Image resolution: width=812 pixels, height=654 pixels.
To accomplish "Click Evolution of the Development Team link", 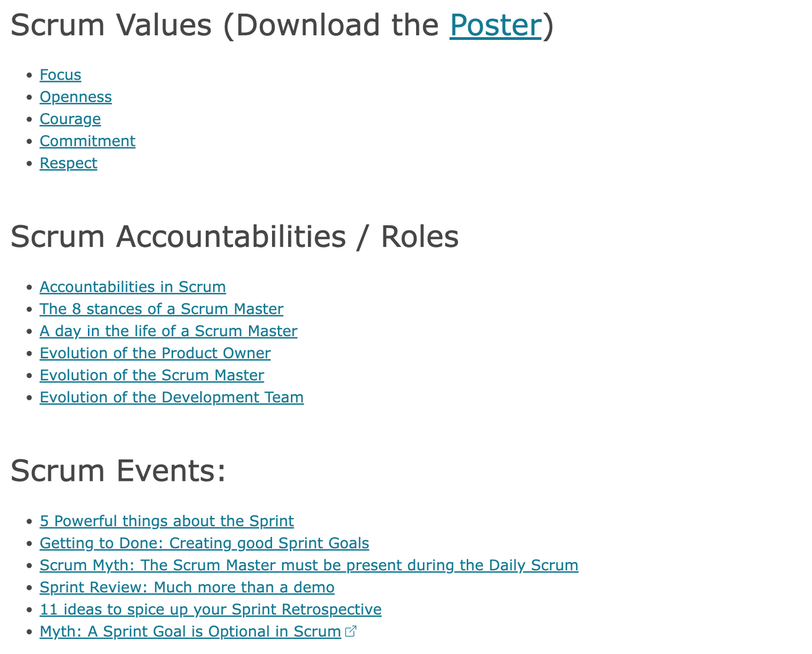I will coord(172,397).
